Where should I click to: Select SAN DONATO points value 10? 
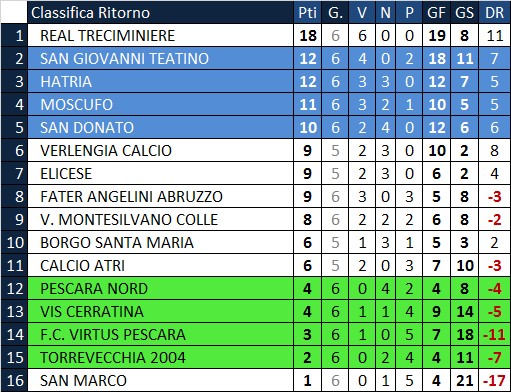click(x=307, y=127)
